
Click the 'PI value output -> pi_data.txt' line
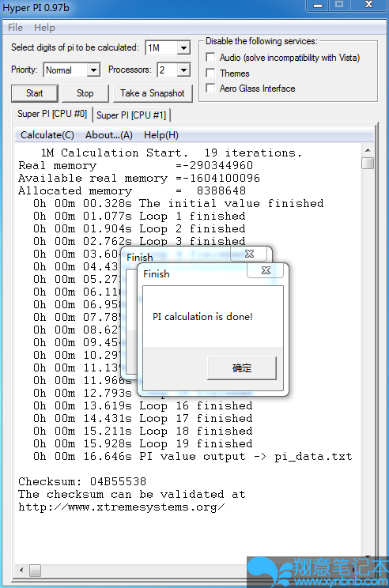click(x=193, y=456)
